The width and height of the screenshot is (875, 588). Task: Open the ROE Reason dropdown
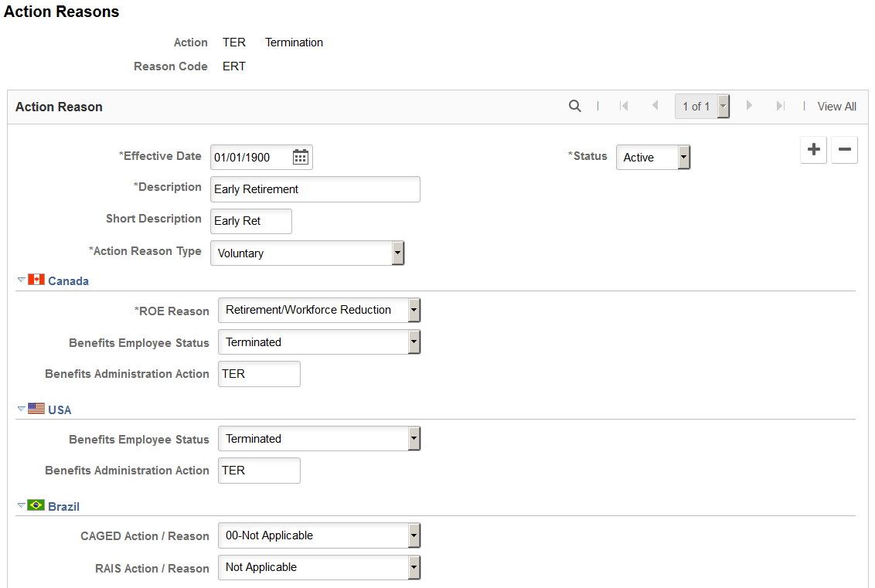pyautogui.click(x=319, y=310)
